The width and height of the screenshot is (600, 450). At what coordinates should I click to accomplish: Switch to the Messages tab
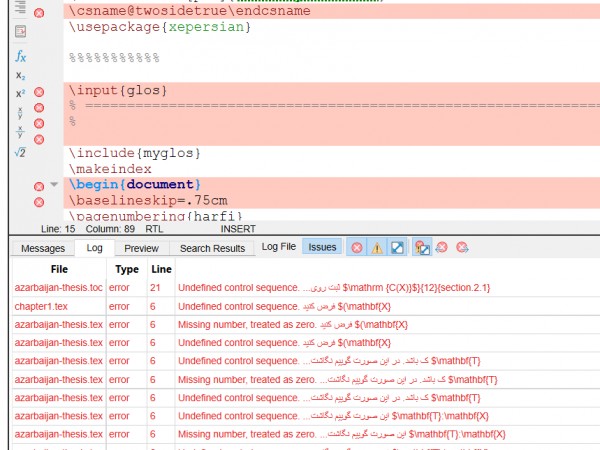[x=43, y=248]
